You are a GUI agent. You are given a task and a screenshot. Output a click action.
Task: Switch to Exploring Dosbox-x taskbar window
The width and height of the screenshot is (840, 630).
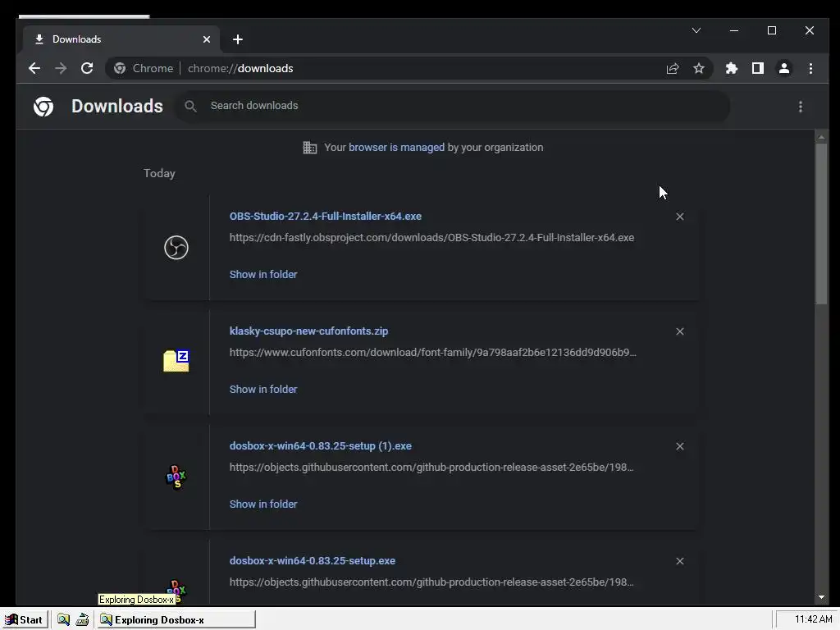[x=176, y=620]
